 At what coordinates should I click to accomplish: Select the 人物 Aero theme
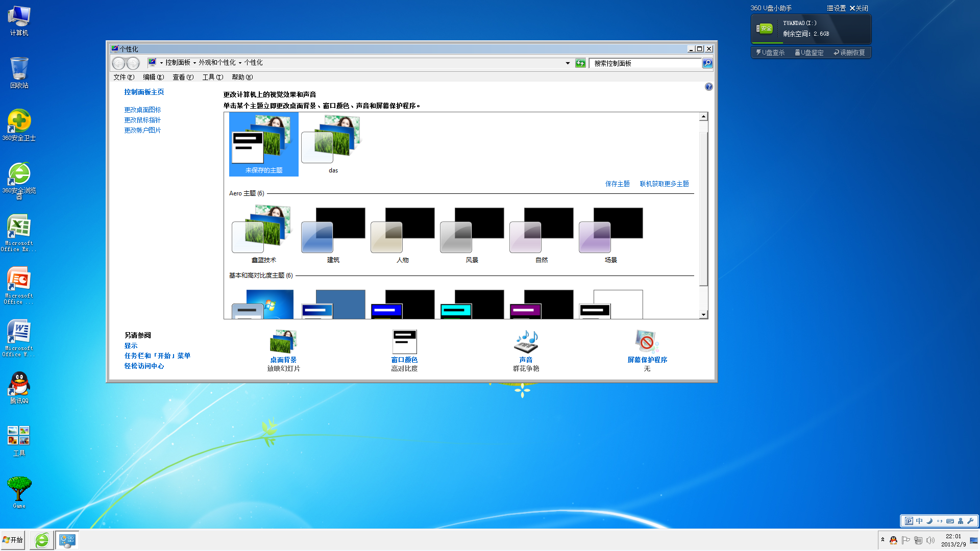[403, 234]
